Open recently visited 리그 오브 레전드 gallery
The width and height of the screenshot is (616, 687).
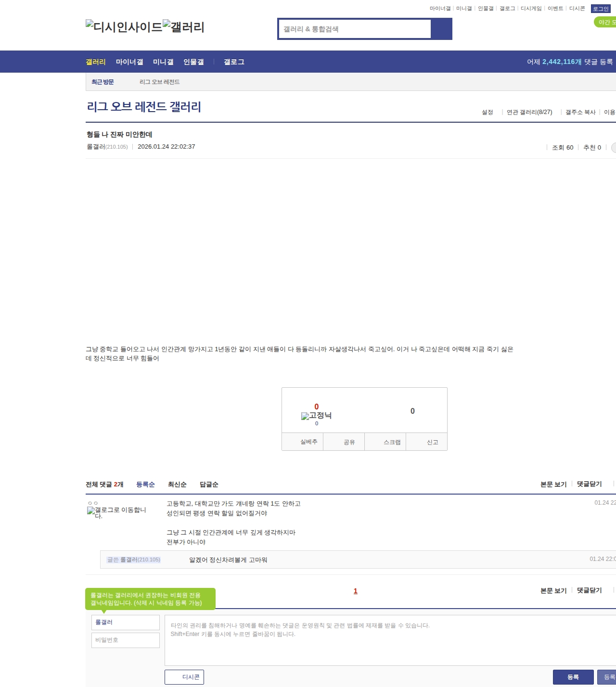tap(159, 82)
